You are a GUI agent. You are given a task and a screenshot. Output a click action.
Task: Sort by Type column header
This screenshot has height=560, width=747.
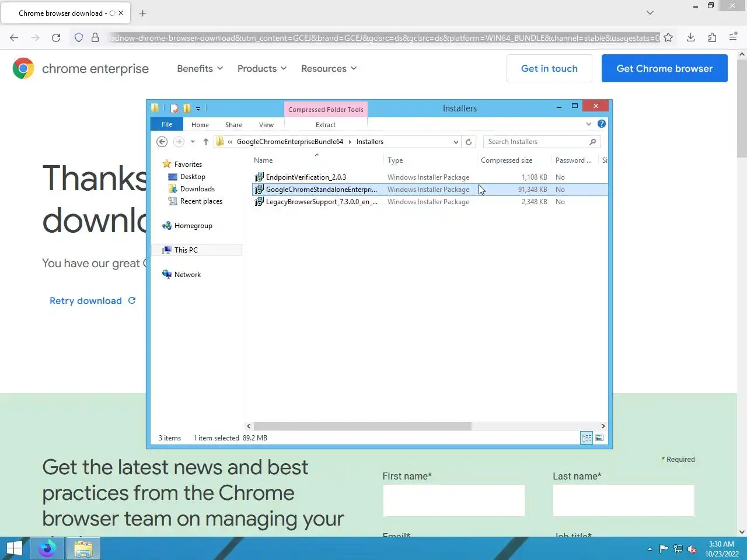point(431,160)
